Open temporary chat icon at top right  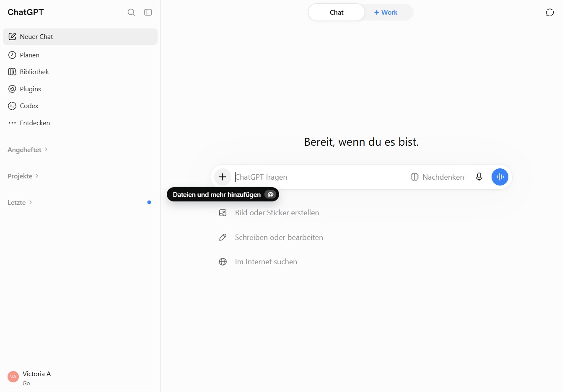(550, 12)
